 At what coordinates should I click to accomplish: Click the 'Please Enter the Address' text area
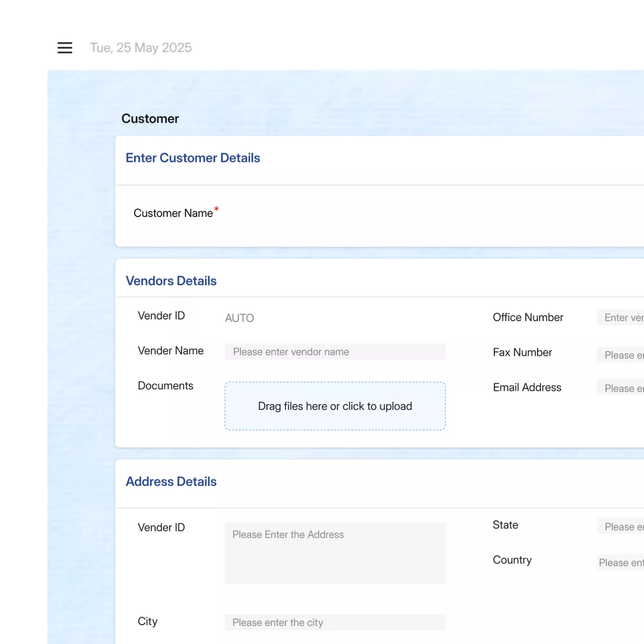[x=335, y=553]
